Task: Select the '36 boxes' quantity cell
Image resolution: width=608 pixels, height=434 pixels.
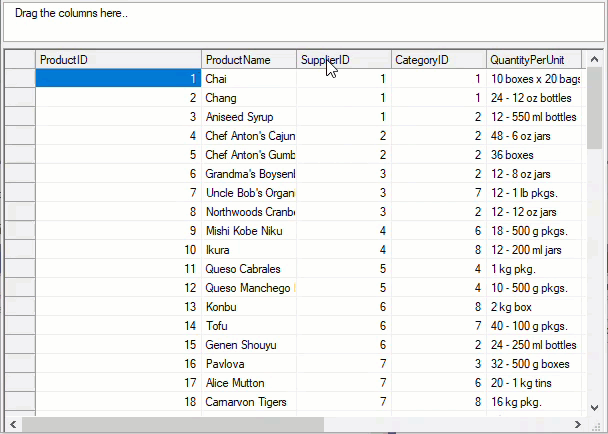Action: point(535,155)
